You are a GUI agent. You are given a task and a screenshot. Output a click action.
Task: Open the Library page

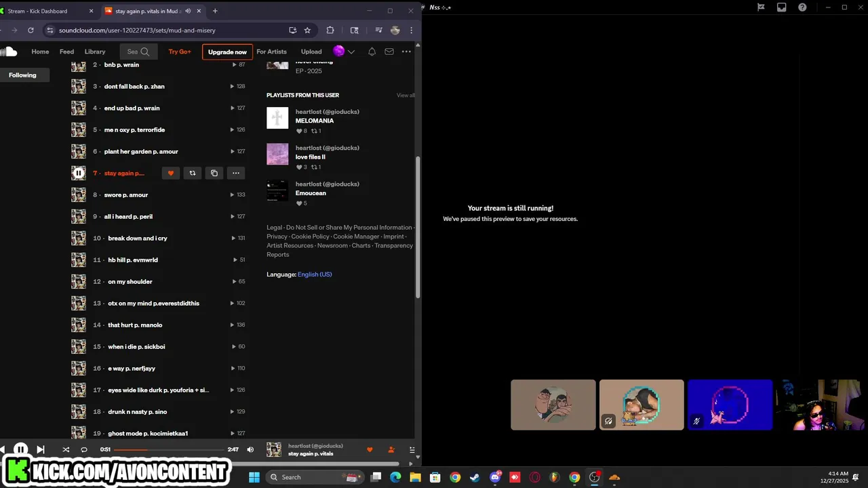pyautogui.click(x=95, y=52)
